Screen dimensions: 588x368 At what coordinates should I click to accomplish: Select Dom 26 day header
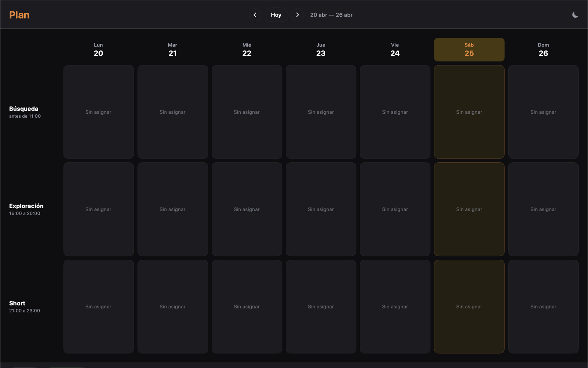(x=543, y=50)
